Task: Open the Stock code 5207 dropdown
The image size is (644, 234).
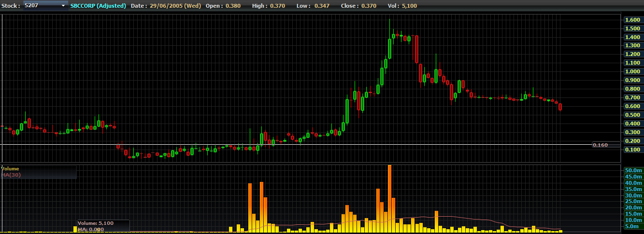Action: pyautogui.click(x=45, y=6)
